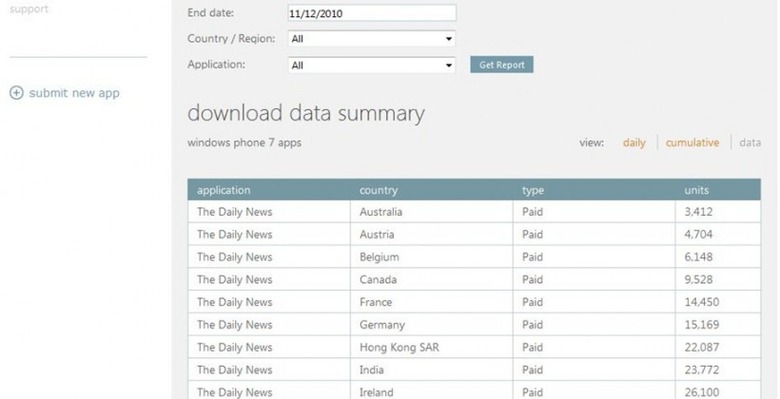
Task: Select the Country / Region combo box showing All
Action: pyautogui.click(x=372, y=39)
